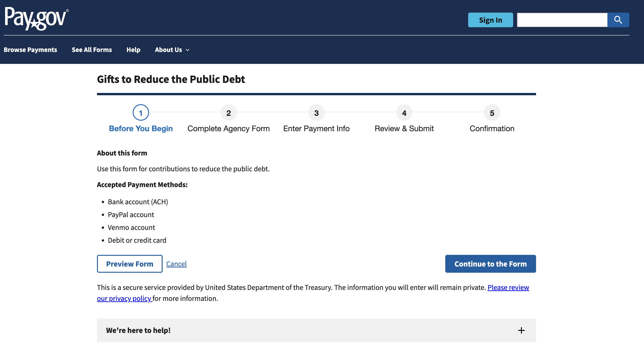Screen dimensions: 644x354
Task: Click the step 4 circle indicator
Action: coord(404,113)
